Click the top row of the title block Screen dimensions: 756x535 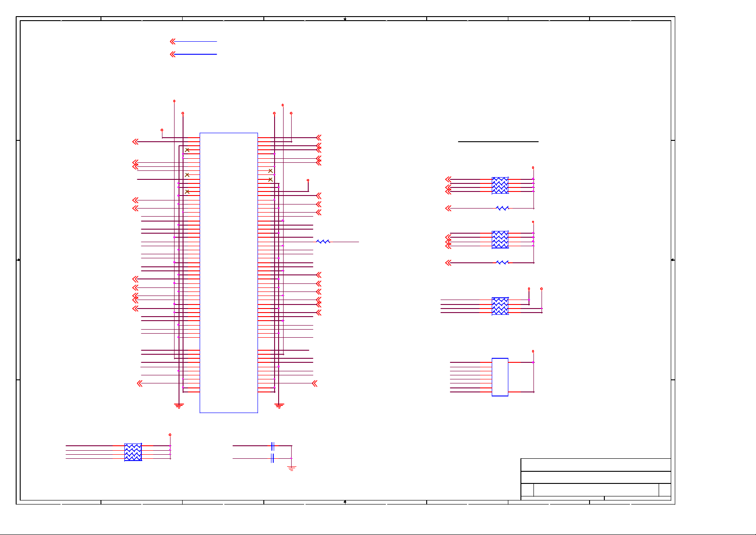pyautogui.click(x=596, y=465)
